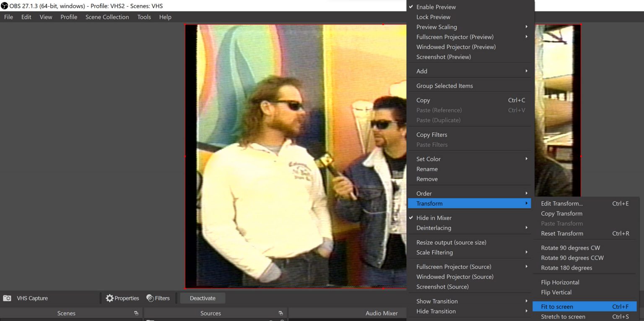Click the Deactivate button
The width and height of the screenshot is (644, 321).
(x=203, y=298)
